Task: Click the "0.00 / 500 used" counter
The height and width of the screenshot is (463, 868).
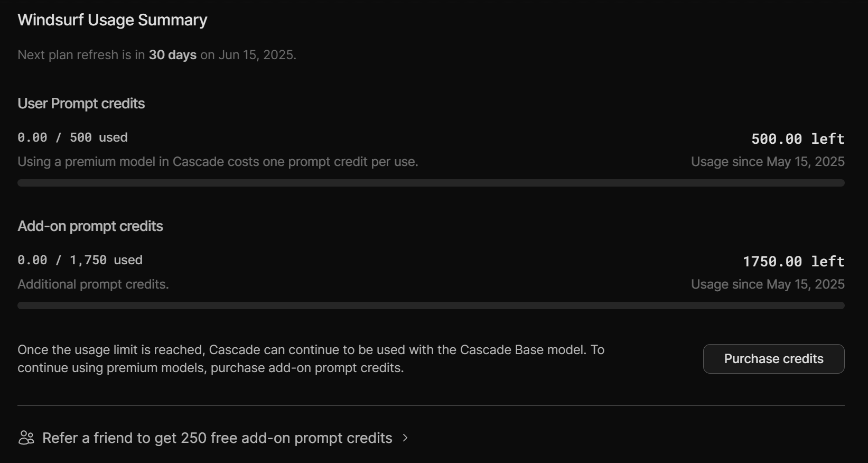Action: pos(72,137)
